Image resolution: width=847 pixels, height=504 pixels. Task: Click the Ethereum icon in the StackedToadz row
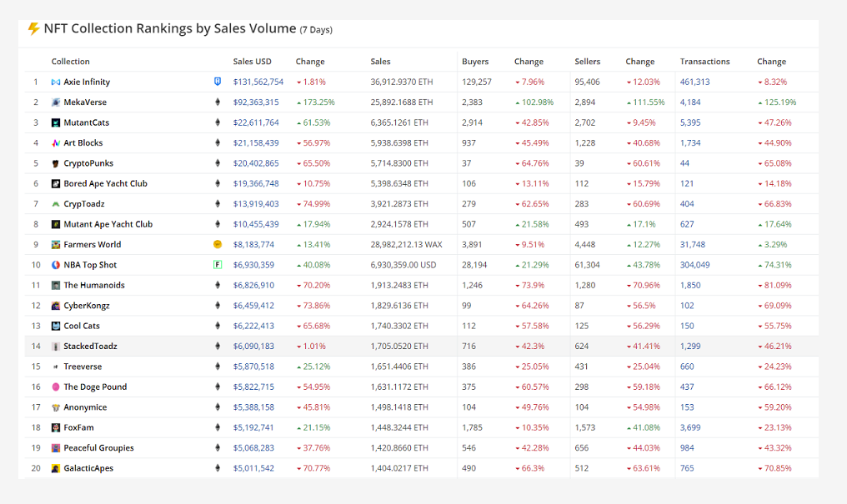click(x=218, y=346)
